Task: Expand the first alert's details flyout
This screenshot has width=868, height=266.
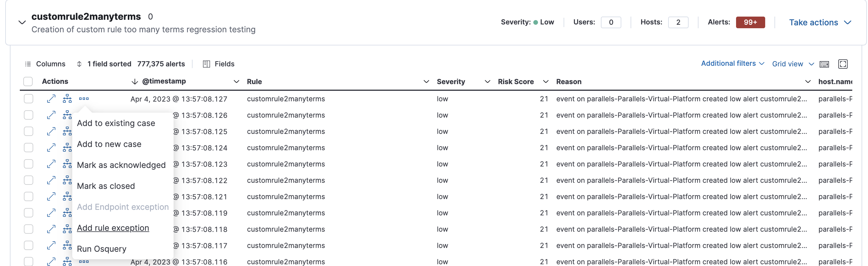Action: [51, 99]
